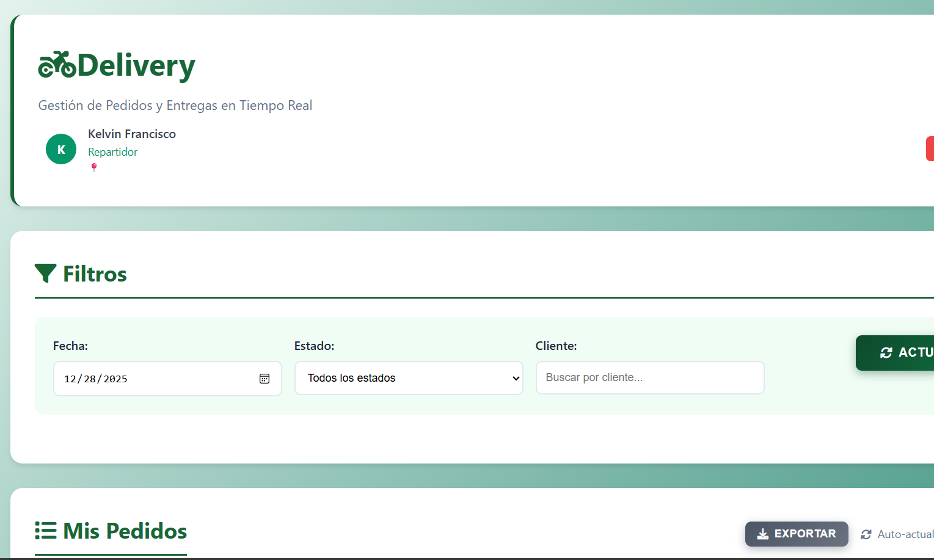Toggle the Auto-actualizar text label
The height and width of the screenshot is (560, 934).
[x=905, y=534]
